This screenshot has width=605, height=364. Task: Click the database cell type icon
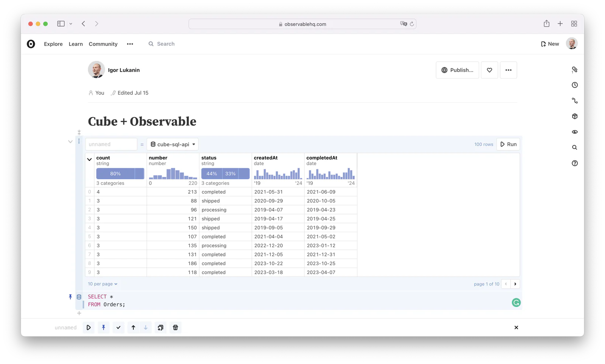[79, 297]
